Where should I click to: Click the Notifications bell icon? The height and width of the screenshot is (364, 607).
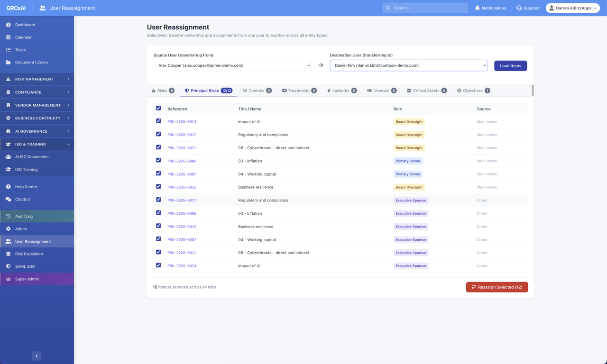pyautogui.click(x=478, y=8)
